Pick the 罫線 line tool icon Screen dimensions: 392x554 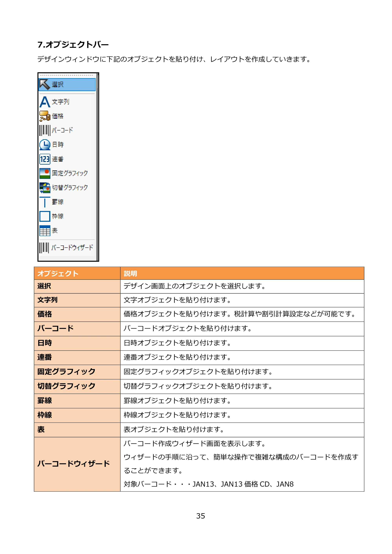pyautogui.click(x=45, y=202)
